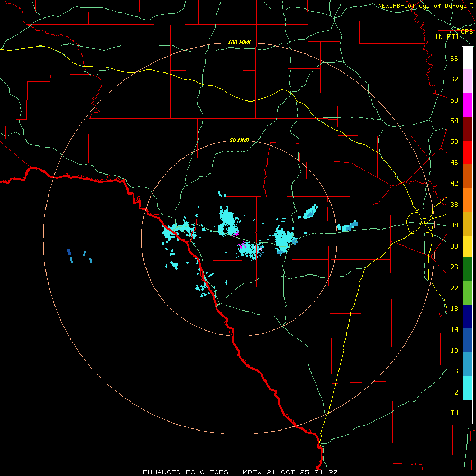The image size is (476, 476).
Task: Select the bright red legend swatch
Action: coord(467,152)
